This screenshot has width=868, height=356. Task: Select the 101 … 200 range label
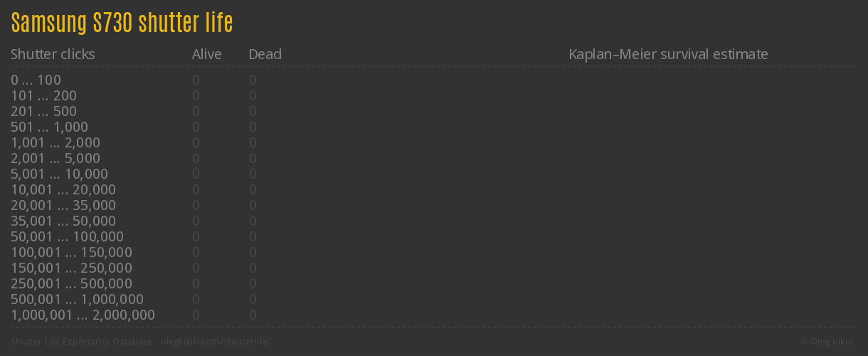43,95
